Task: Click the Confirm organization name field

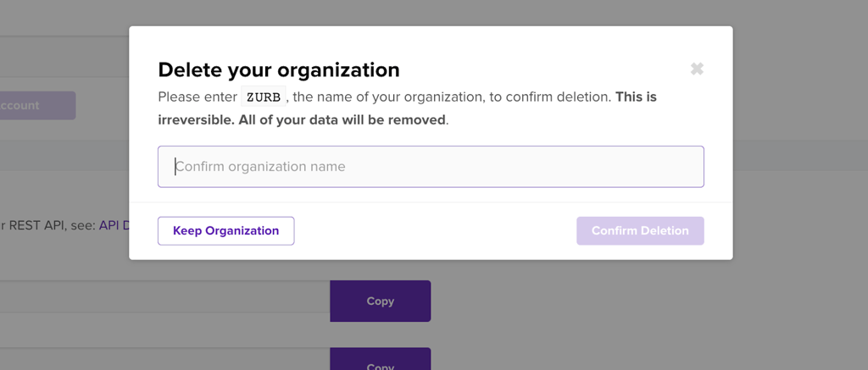Action: (x=431, y=167)
